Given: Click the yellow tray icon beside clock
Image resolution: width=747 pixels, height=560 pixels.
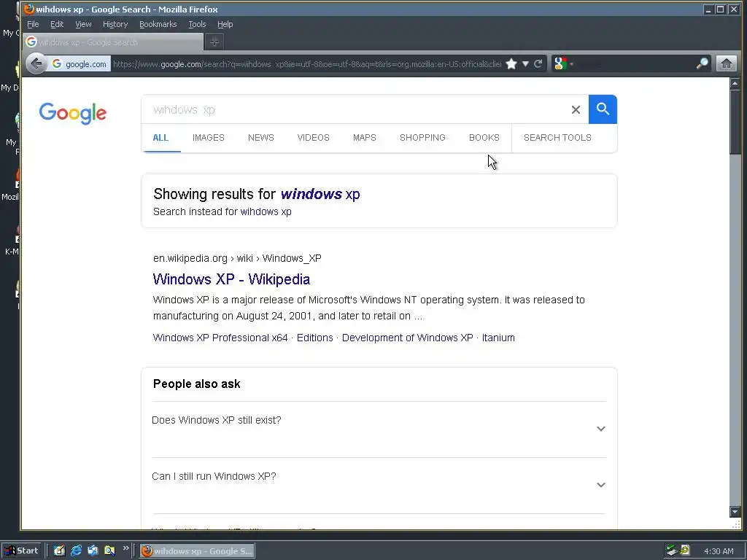Looking at the screenshot, I should pyautogui.click(x=686, y=551).
